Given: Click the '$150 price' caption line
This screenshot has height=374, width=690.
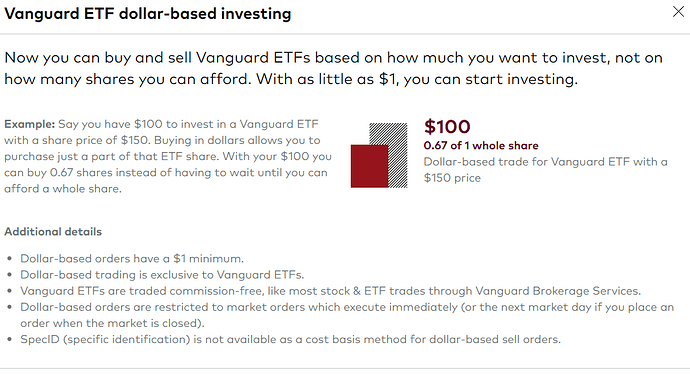Looking at the screenshot, I should click(452, 178).
